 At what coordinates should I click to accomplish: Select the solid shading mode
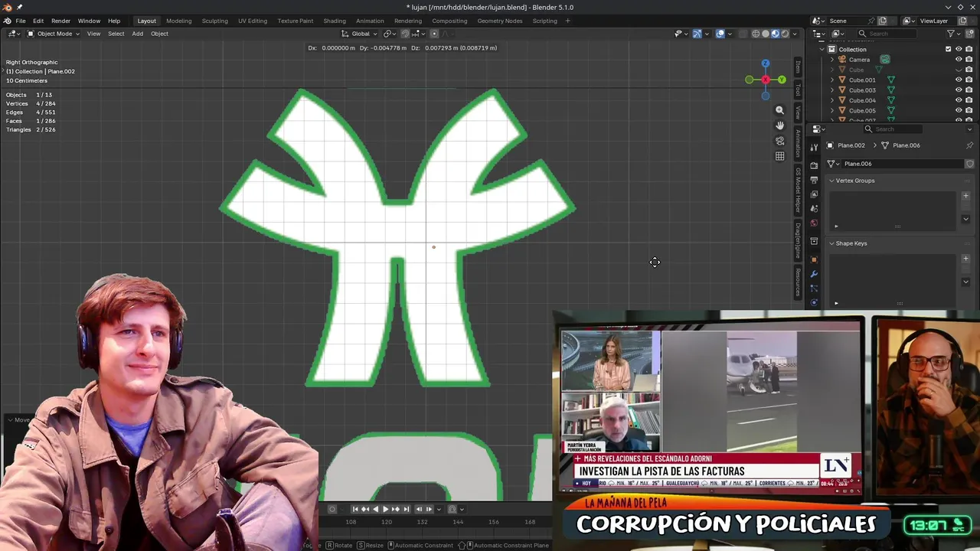(765, 34)
